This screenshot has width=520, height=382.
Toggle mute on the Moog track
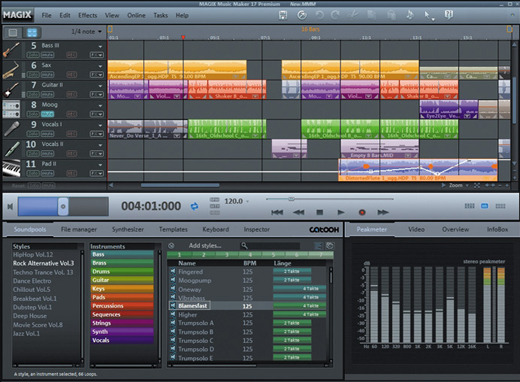[48, 114]
